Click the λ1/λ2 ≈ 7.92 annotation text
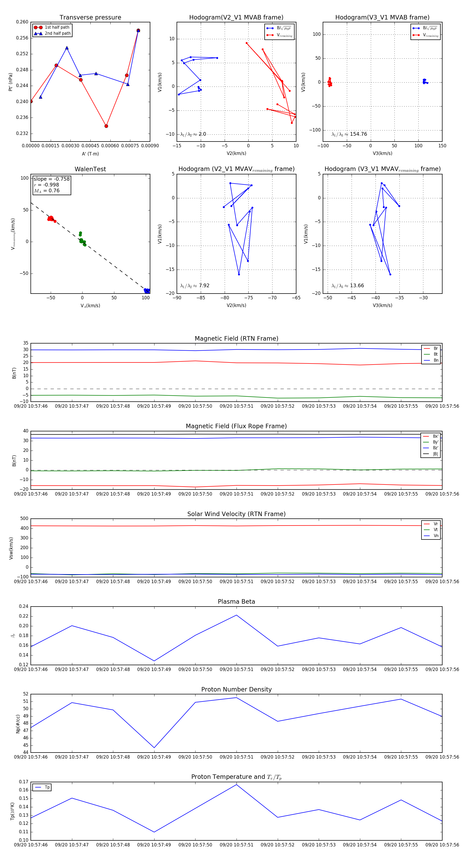The image size is (473, 868). click(194, 286)
